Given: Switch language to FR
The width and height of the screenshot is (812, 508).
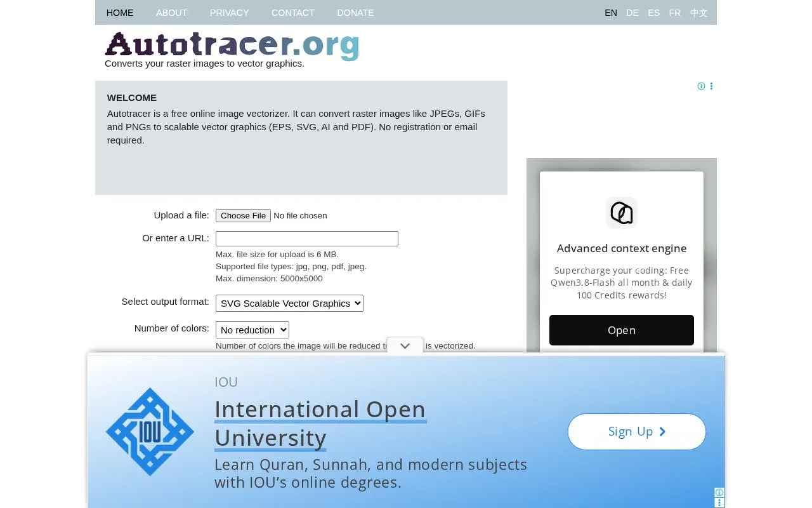Looking at the screenshot, I should click(675, 13).
